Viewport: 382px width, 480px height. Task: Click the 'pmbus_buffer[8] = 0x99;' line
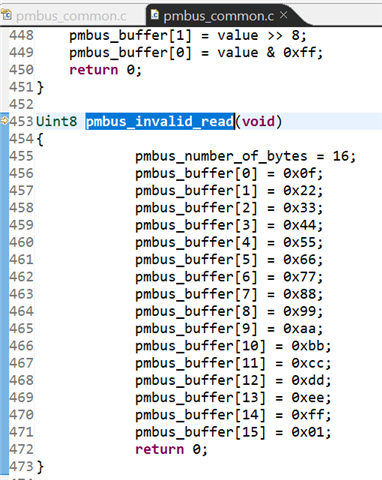click(x=229, y=311)
